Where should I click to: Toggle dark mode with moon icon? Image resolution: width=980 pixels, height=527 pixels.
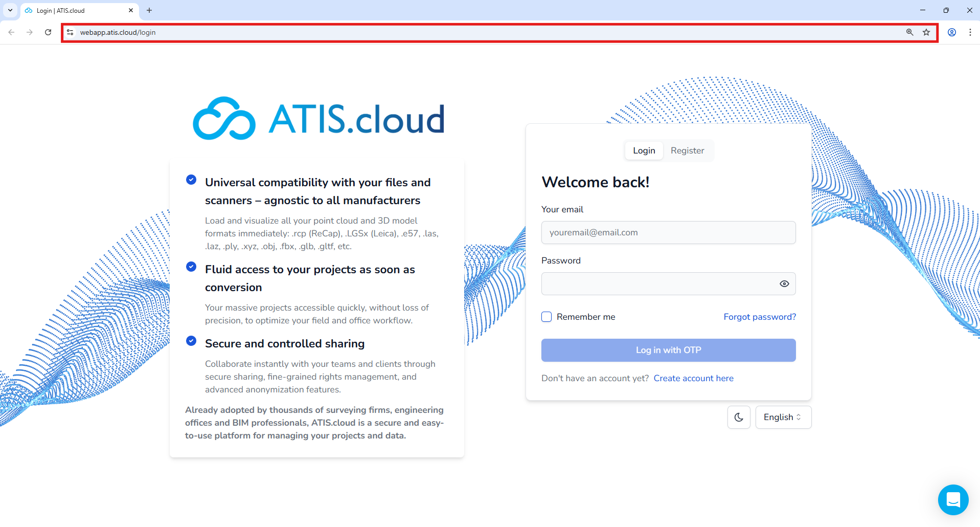click(x=739, y=417)
